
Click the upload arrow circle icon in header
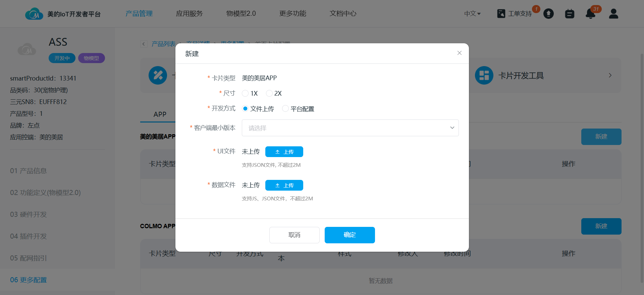pyautogui.click(x=548, y=14)
